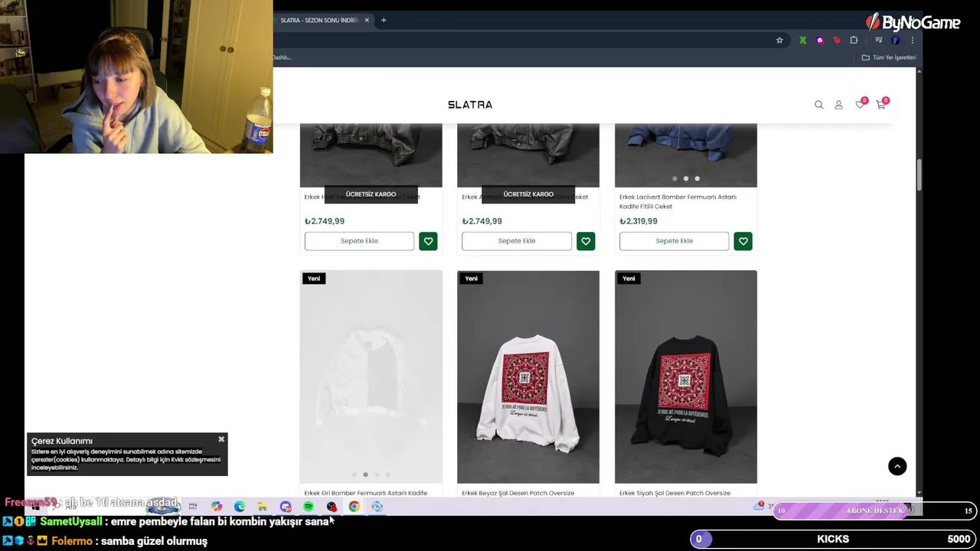Open the SLATRA site search icon
The image size is (980, 551).
[x=818, y=105]
